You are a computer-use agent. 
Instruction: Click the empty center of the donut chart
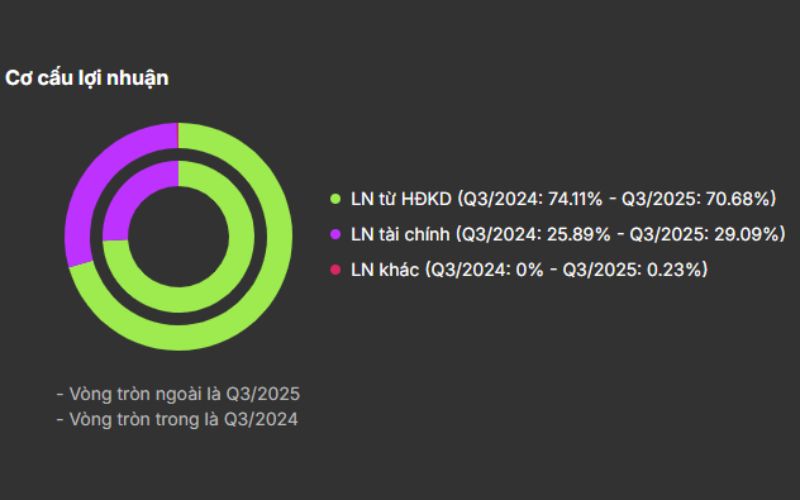[178, 236]
